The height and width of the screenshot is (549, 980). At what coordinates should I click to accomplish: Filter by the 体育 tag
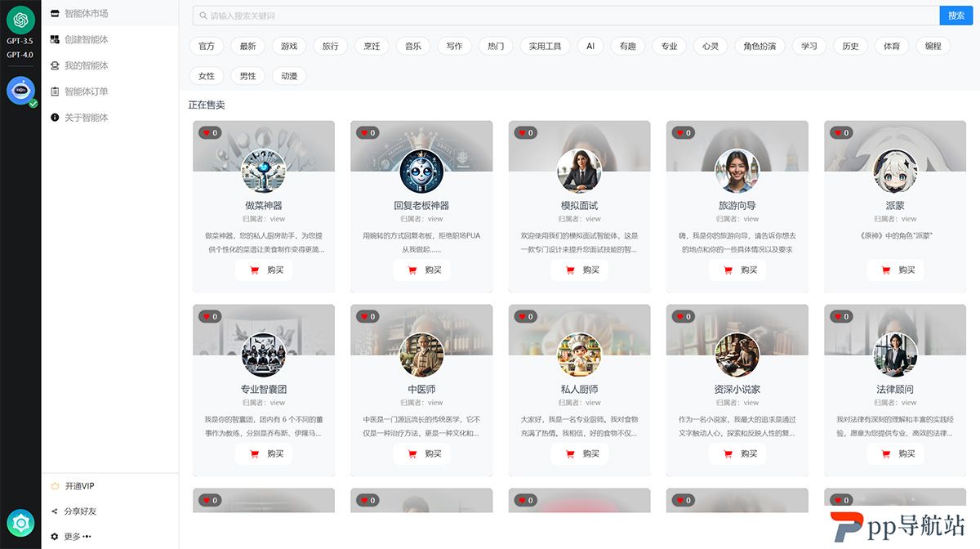pyautogui.click(x=892, y=47)
